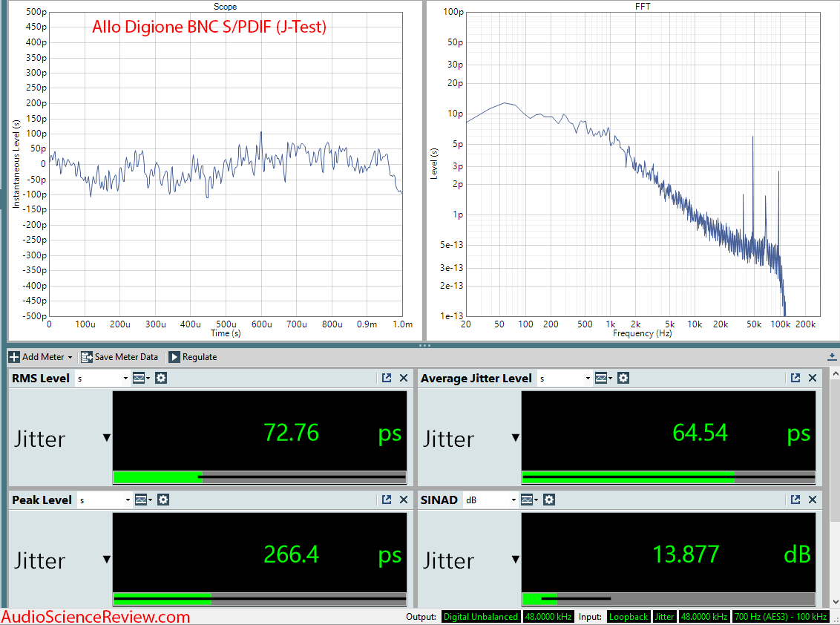Viewport: 840px width, 625px height.
Task: Click the download arrow icon on meter toolbar
Action: 831,357
